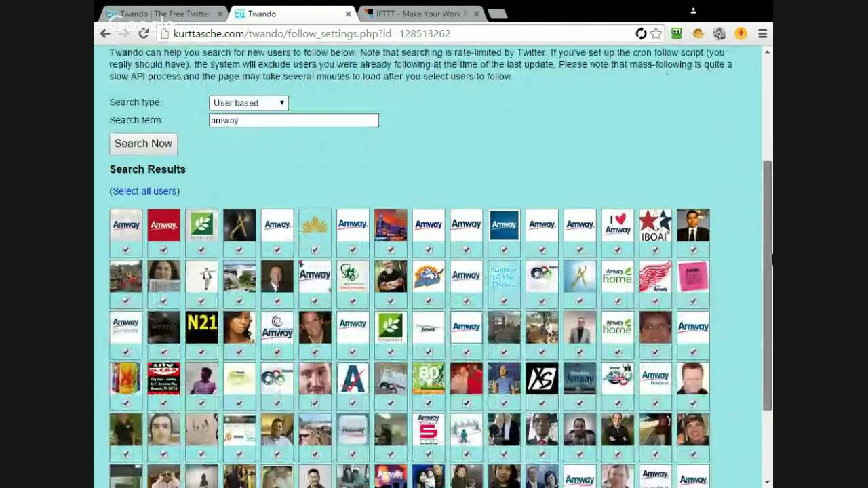Image resolution: width=868 pixels, height=488 pixels.
Task: Open a new tab with the new tab button
Action: point(497,14)
